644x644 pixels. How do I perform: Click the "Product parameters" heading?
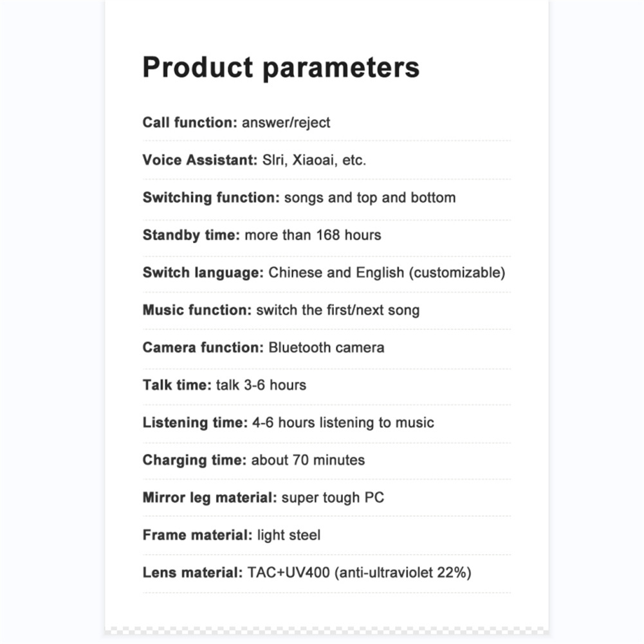click(281, 68)
